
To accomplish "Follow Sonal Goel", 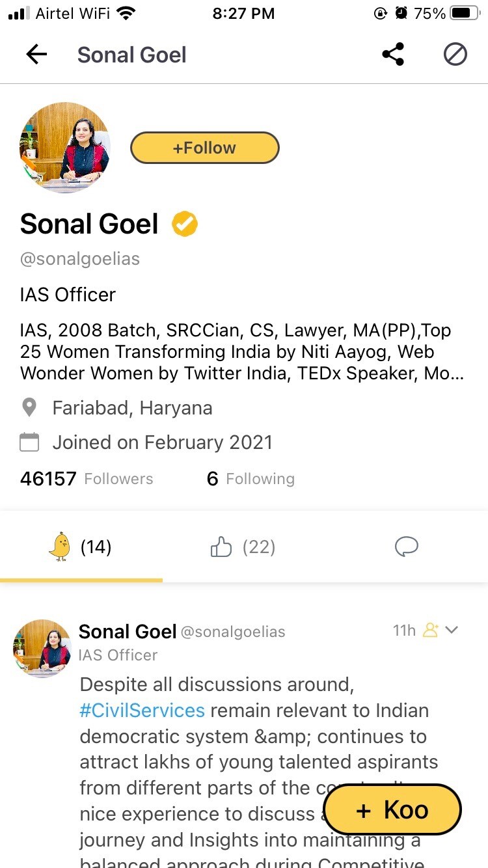I will click(204, 148).
